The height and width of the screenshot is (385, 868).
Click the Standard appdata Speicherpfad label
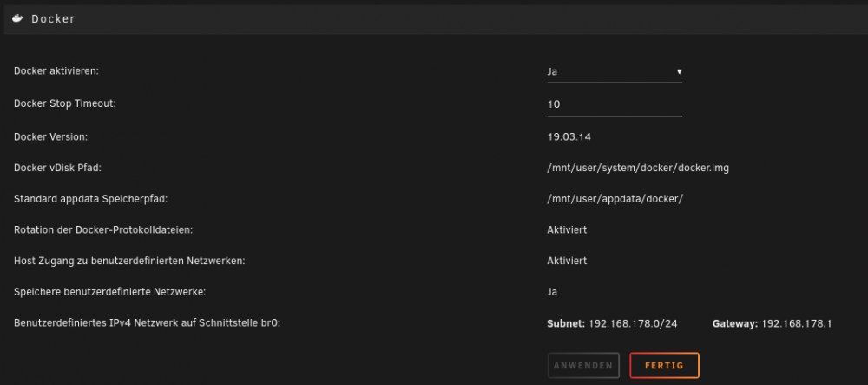(x=91, y=199)
